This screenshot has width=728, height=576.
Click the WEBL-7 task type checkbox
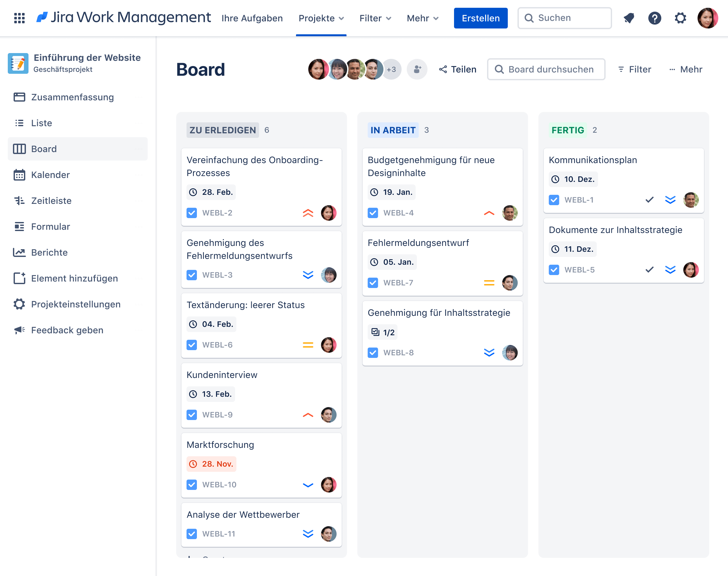pyautogui.click(x=373, y=282)
